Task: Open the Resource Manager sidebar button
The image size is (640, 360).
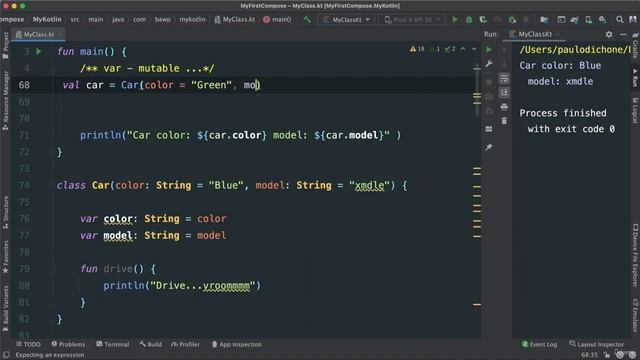Action: 5,100
